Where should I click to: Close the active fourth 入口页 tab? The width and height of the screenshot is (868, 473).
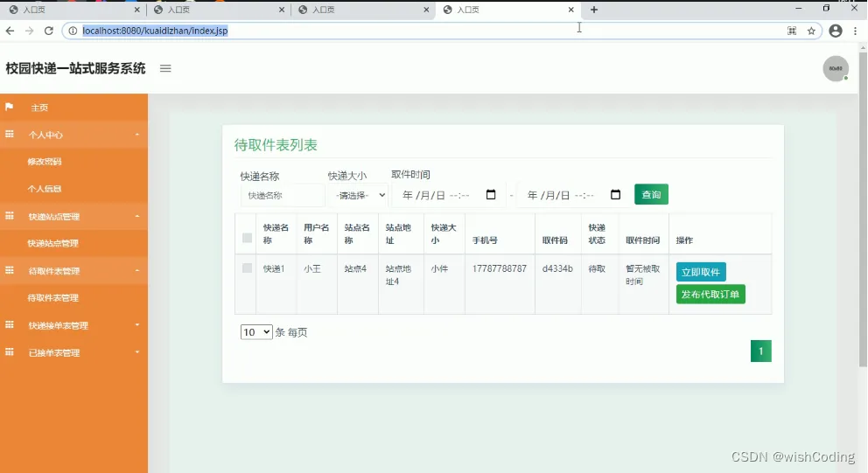coord(570,10)
